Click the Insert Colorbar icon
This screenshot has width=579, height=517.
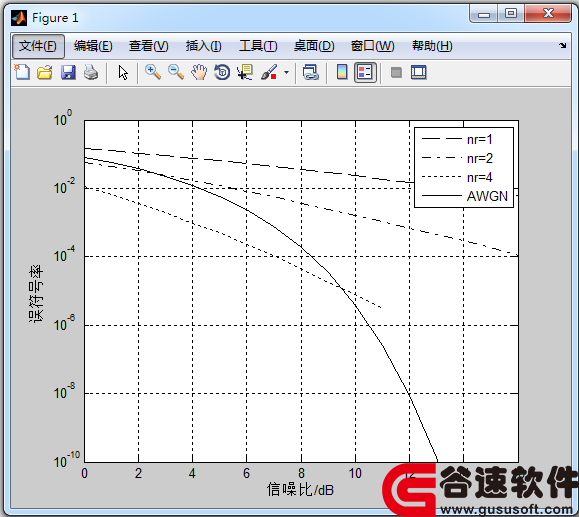(342, 72)
